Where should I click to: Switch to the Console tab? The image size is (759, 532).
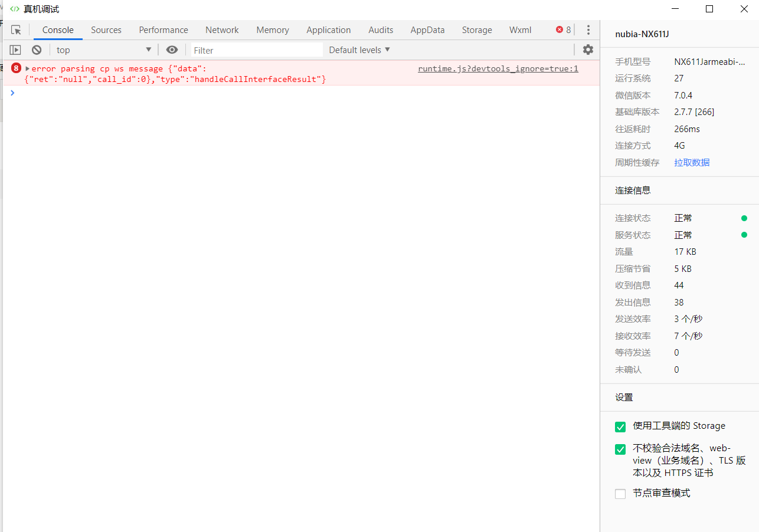click(x=58, y=30)
